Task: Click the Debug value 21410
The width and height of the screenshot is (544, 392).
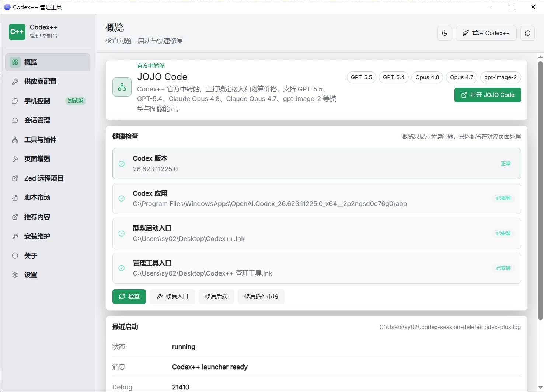Action: point(181,387)
